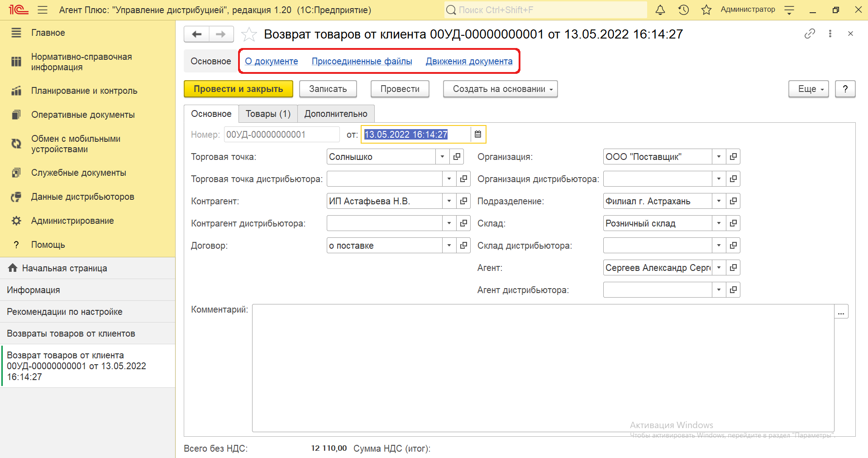Switch to Дополнительно tab
The height and width of the screenshot is (458, 868).
coord(336,114)
